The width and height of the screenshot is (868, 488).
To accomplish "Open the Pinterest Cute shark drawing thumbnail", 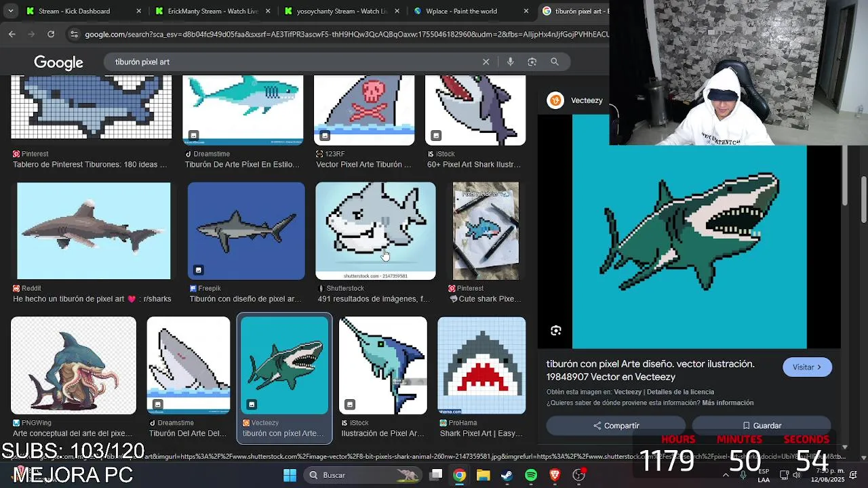I will [486, 230].
